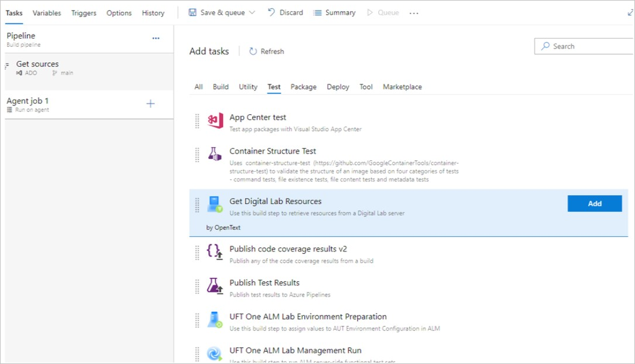Viewport: 635px width, 364px height.
Task: Click the App Center test task icon
Action: click(215, 121)
